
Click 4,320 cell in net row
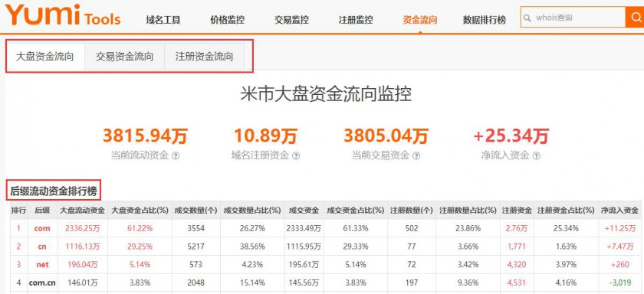coord(517,264)
